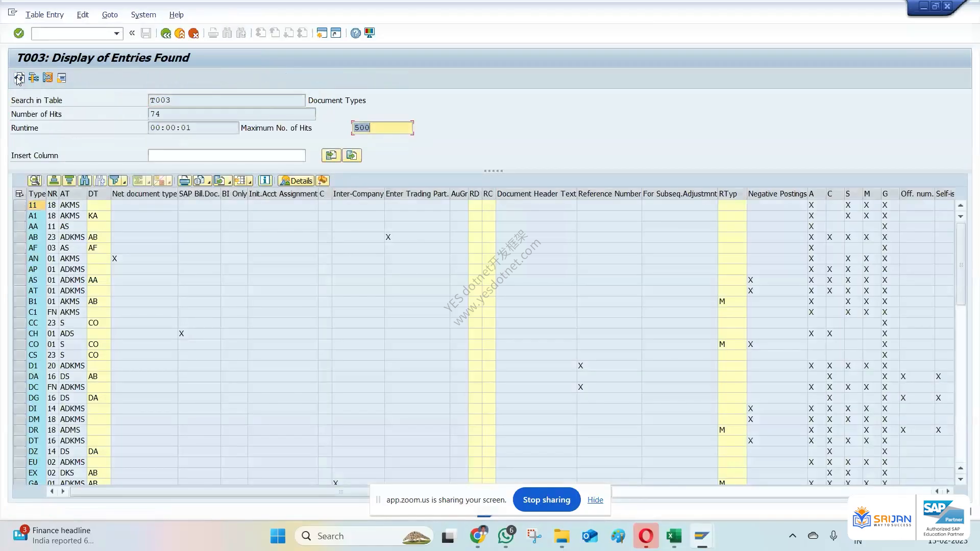The height and width of the screenshot is (551, 980).
Task: Click the Create New Session icon
Action: (322, 33)
